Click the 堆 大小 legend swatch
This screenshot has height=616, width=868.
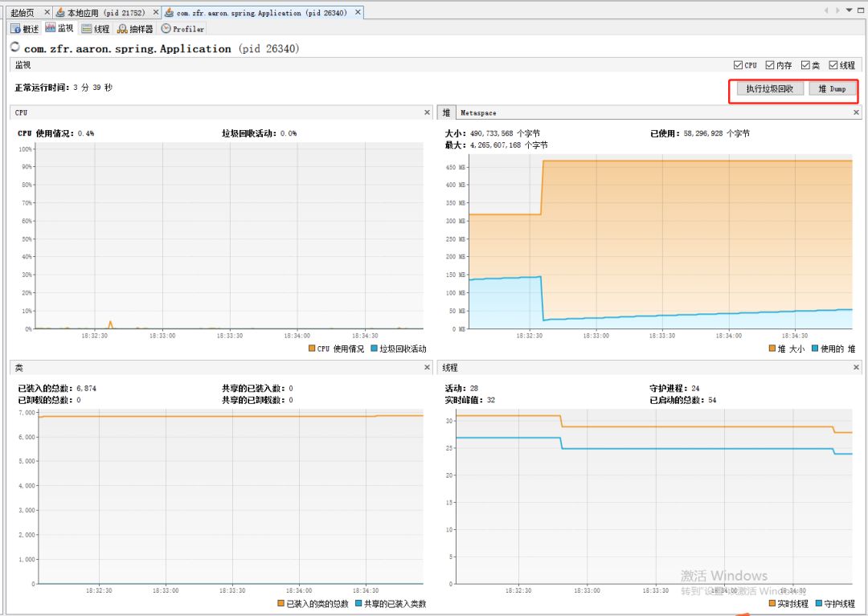click(772, 349)
